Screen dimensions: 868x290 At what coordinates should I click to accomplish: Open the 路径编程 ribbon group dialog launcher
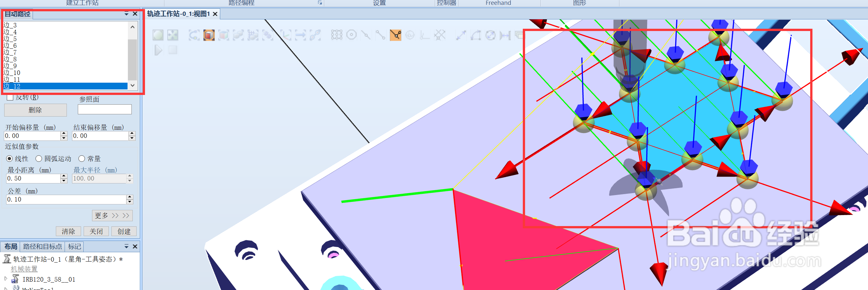click(x=320, y=3)
